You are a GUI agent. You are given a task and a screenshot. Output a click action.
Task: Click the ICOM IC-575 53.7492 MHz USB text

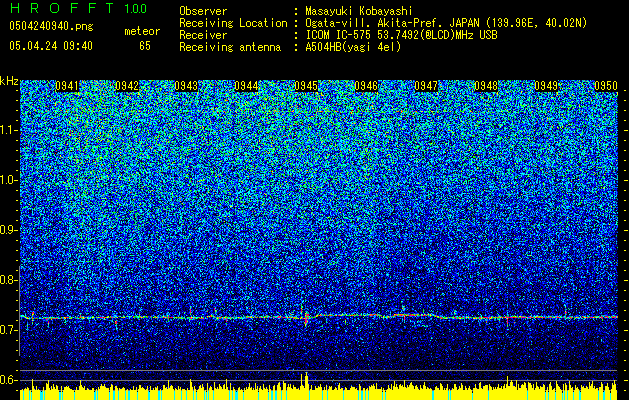(x=402, y=35)
